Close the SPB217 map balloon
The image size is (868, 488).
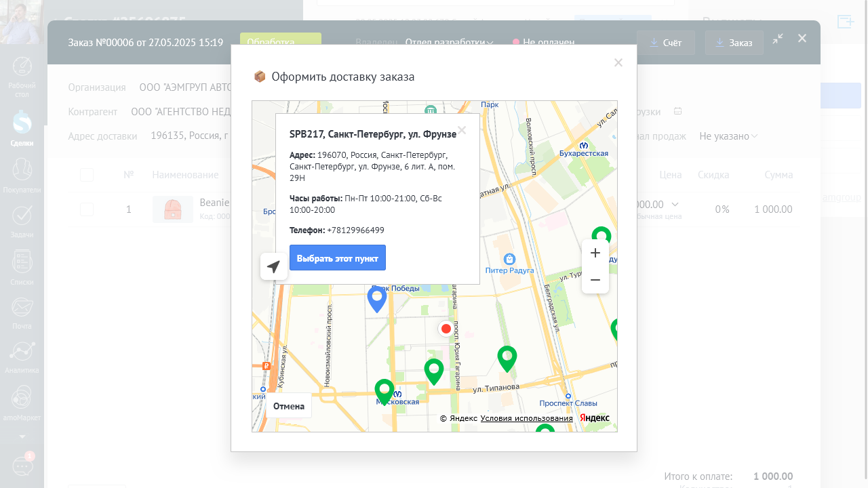pyautogui.click(x=462, y=130)
